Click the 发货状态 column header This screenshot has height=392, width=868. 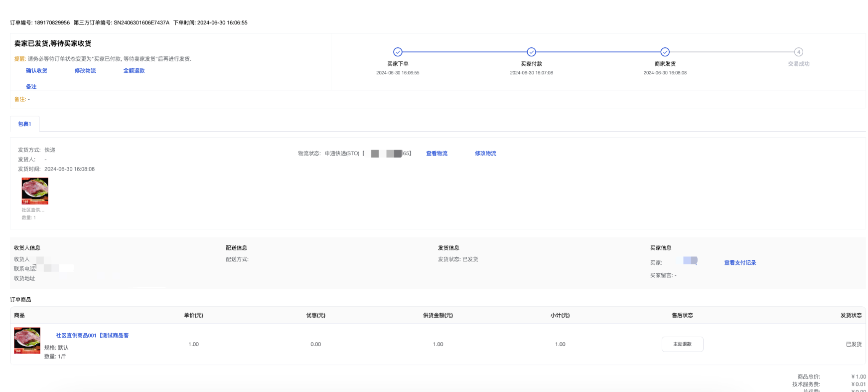(x=851, y=316)
